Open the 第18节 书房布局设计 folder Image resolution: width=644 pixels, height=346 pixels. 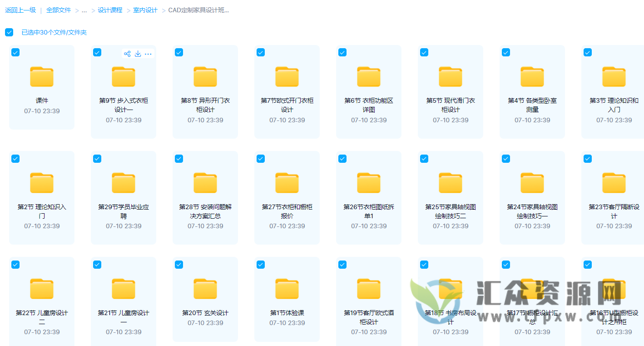coord(450,289)
